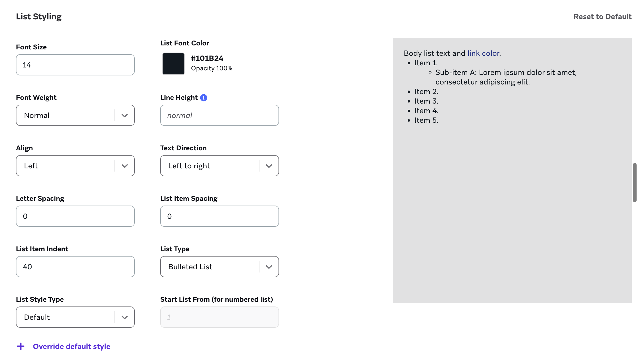Expand the List Type dropdown
The image size is (644, 358).
pyautogui.click(x=219, y=267)
